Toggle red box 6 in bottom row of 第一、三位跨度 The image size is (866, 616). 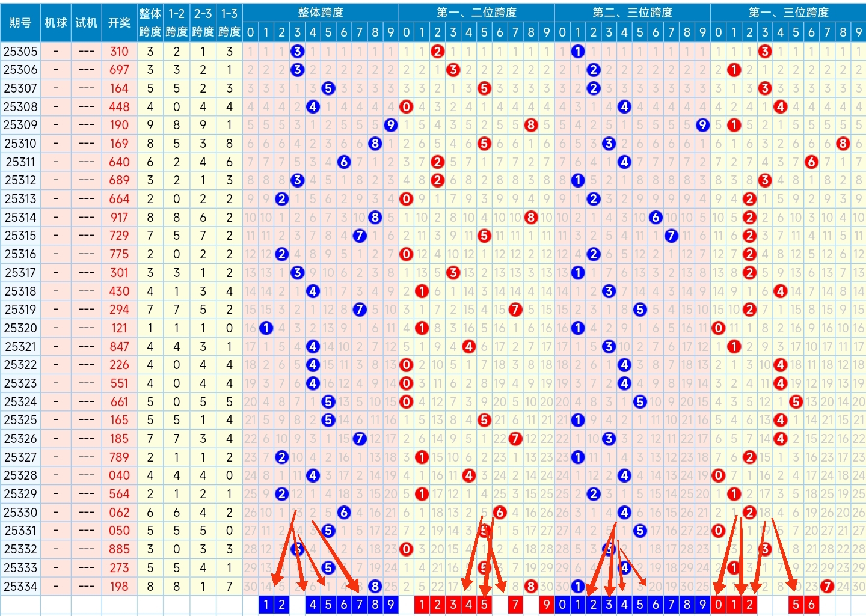pyautogui.click(x=811, y=605)
